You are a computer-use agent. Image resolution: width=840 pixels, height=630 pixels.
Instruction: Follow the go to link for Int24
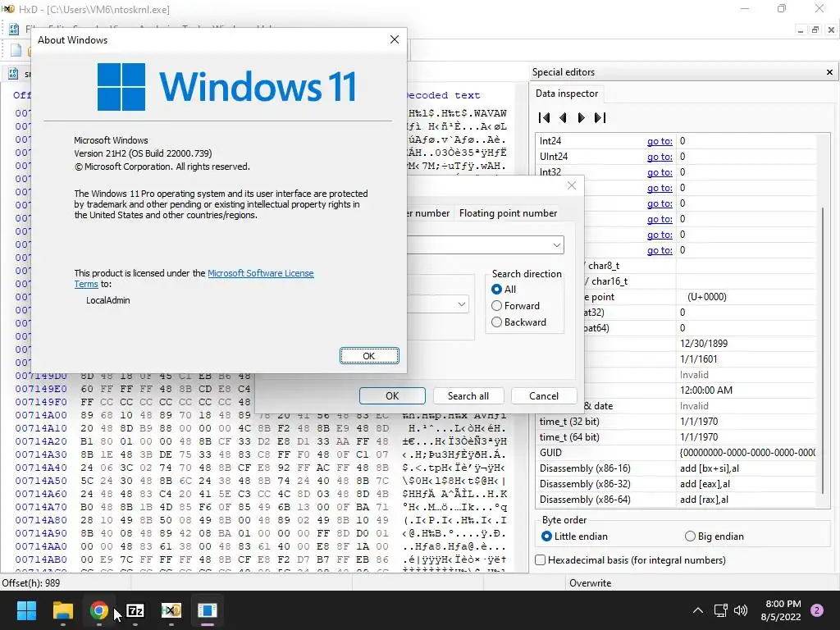coord(660,141)
